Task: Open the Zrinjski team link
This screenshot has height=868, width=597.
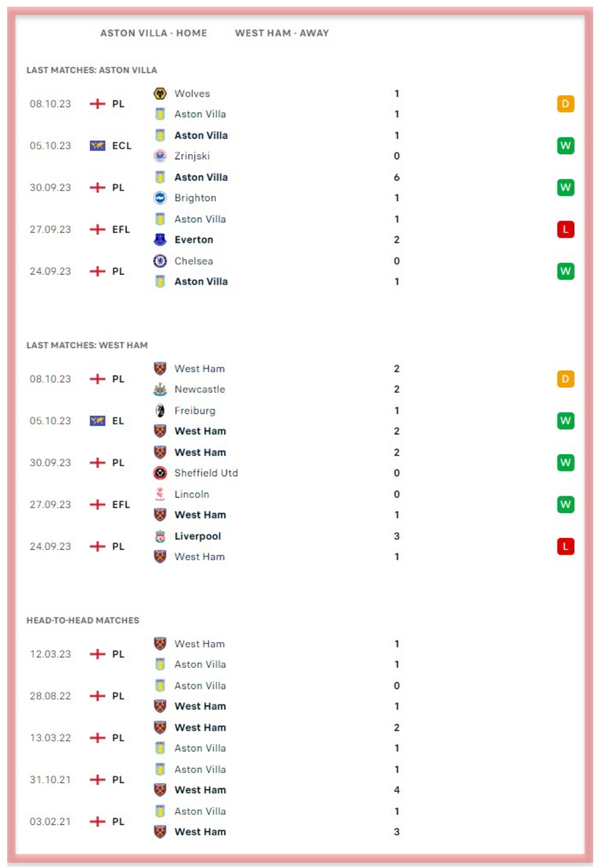Action: 192,156
